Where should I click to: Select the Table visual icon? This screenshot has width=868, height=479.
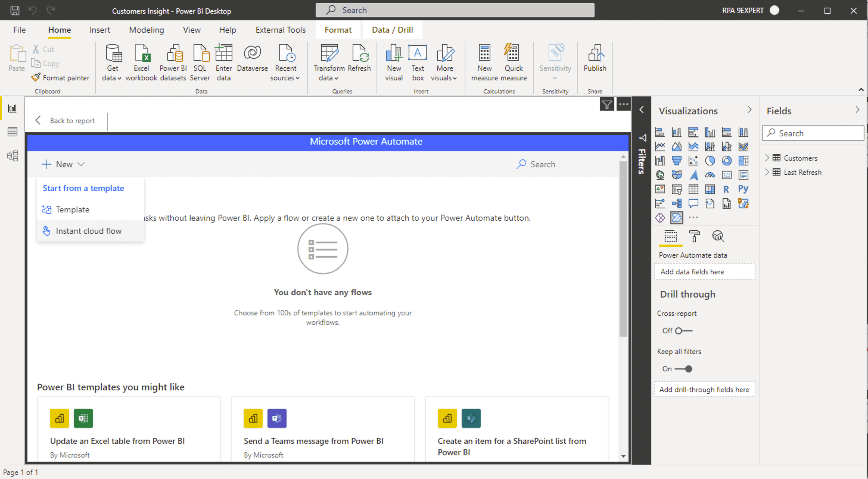[693, 189]
